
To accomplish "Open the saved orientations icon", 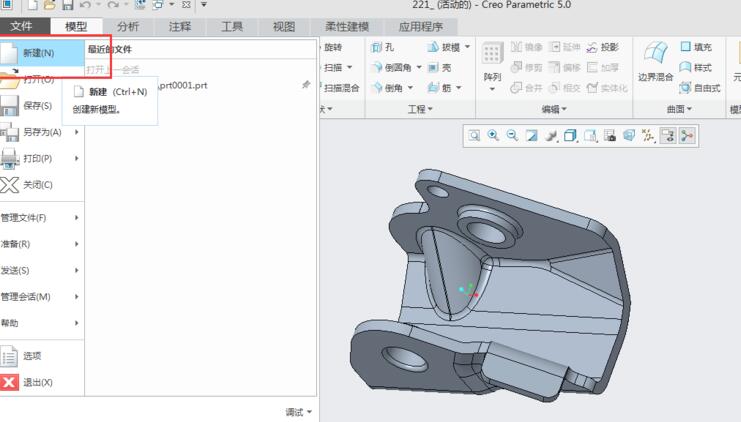I will 590,136.
